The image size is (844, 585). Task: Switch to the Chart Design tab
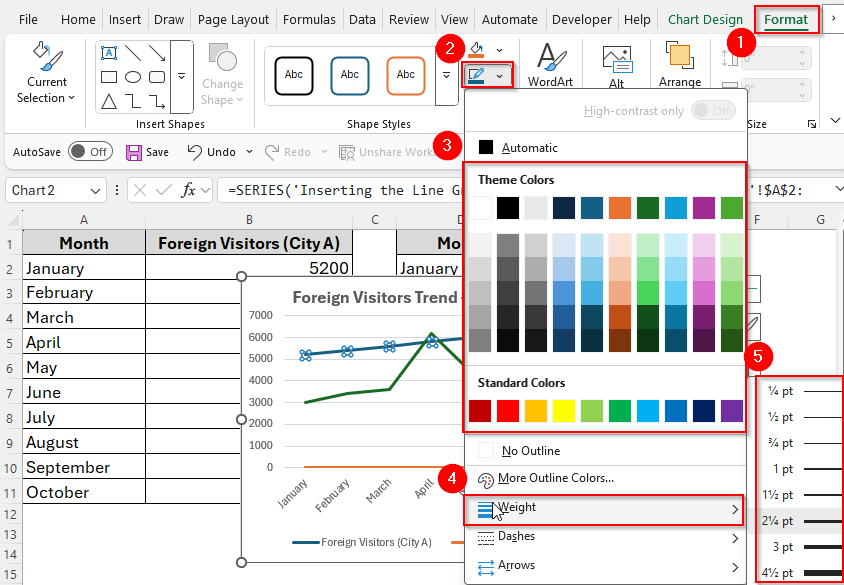[705, 18]
